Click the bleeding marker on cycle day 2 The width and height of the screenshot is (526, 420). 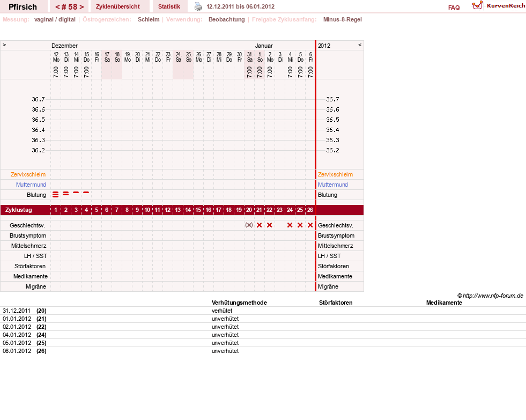[x=66, y=194]
